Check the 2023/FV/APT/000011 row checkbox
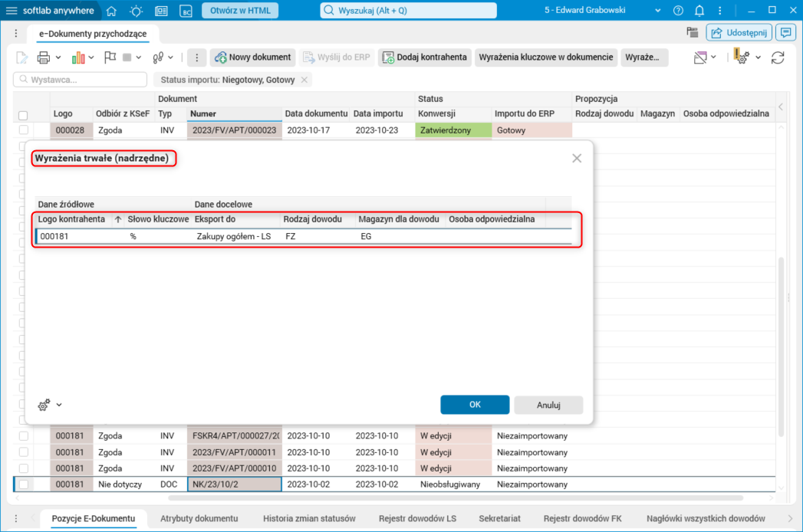The width and height of the screenshot is (803, 532). (24, 452)
